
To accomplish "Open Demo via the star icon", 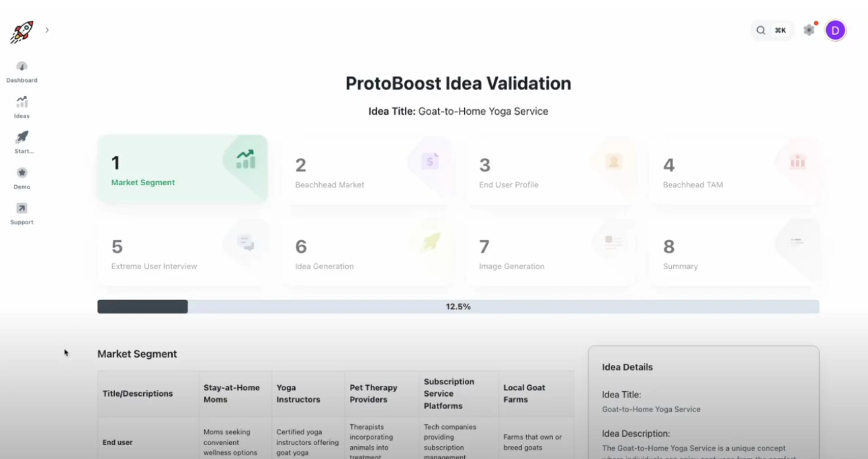I will (22, 178).
